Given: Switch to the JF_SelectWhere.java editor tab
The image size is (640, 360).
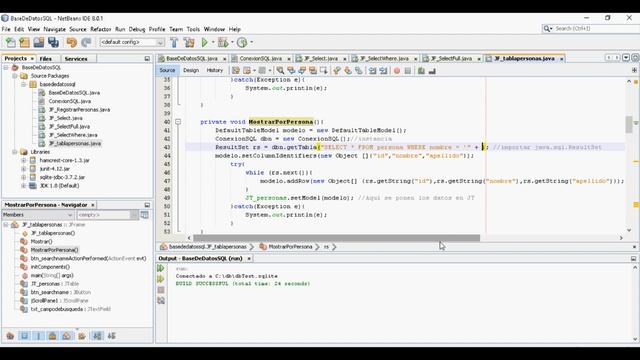Looking at the screenshot, I should (384, 59).
